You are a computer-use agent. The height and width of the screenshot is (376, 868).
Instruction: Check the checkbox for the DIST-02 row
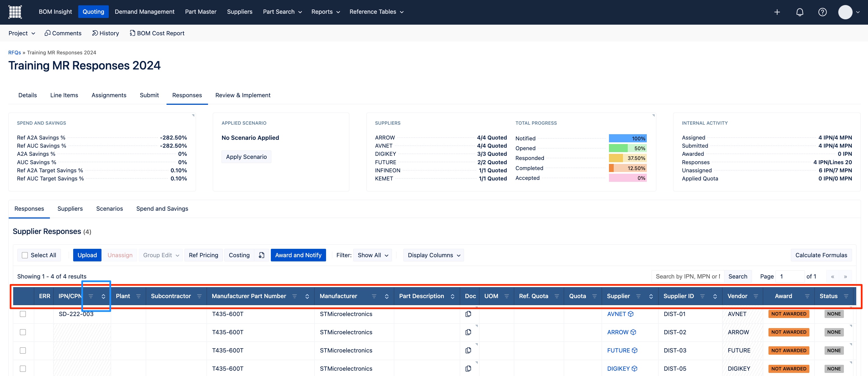23,332
